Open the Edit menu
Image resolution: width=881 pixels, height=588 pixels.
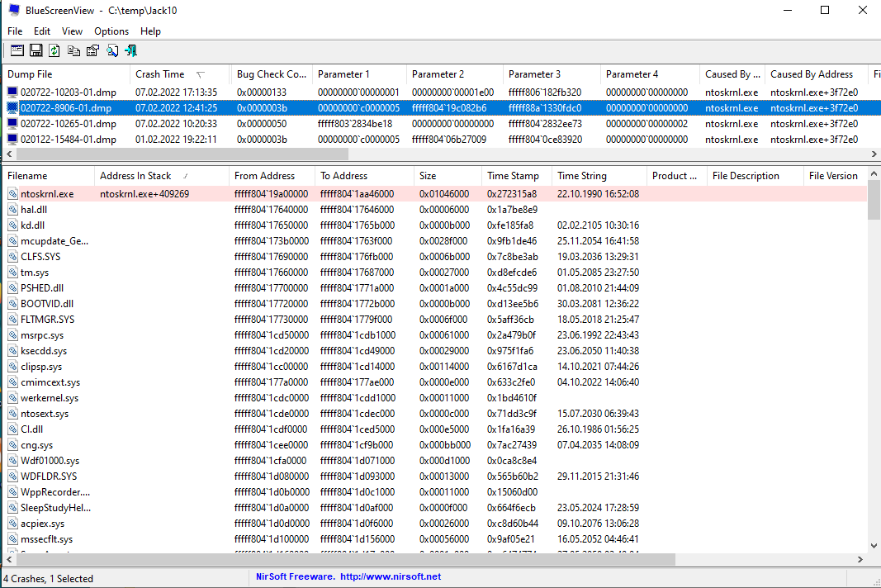41,31
